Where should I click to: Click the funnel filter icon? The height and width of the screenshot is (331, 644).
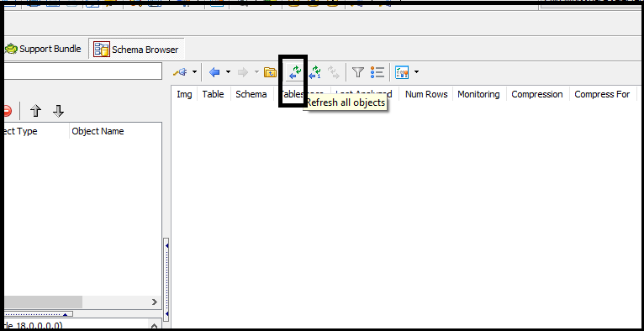(358, 72)
